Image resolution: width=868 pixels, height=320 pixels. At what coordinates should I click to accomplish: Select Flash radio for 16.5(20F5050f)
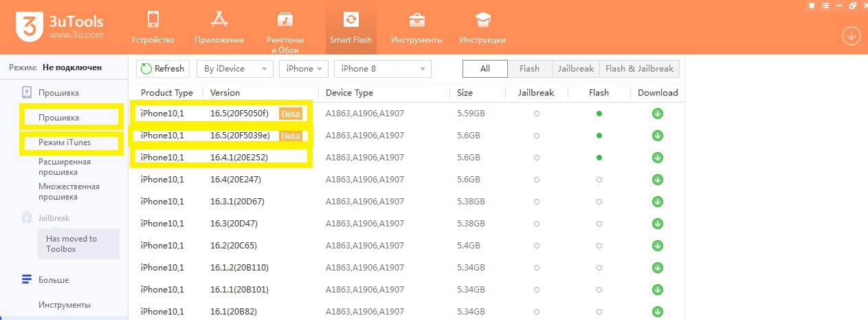pyautogui.click(x=599, y=114)
